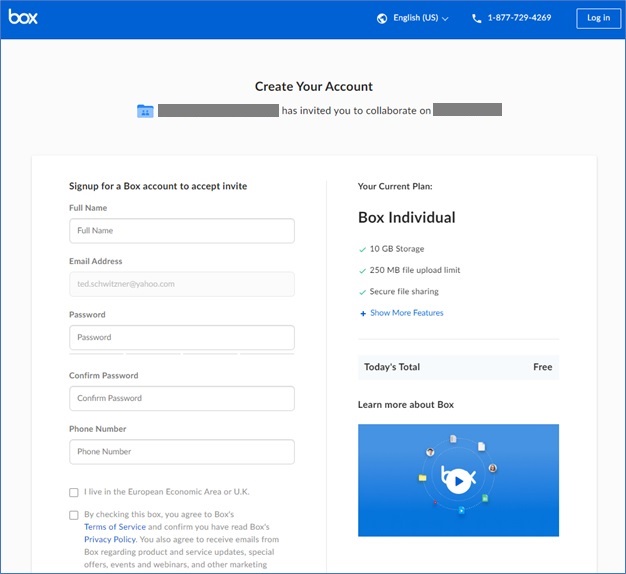Focus the Confirm Password input field
Screen dimensions: 626x574
click(x=182, y=398)
